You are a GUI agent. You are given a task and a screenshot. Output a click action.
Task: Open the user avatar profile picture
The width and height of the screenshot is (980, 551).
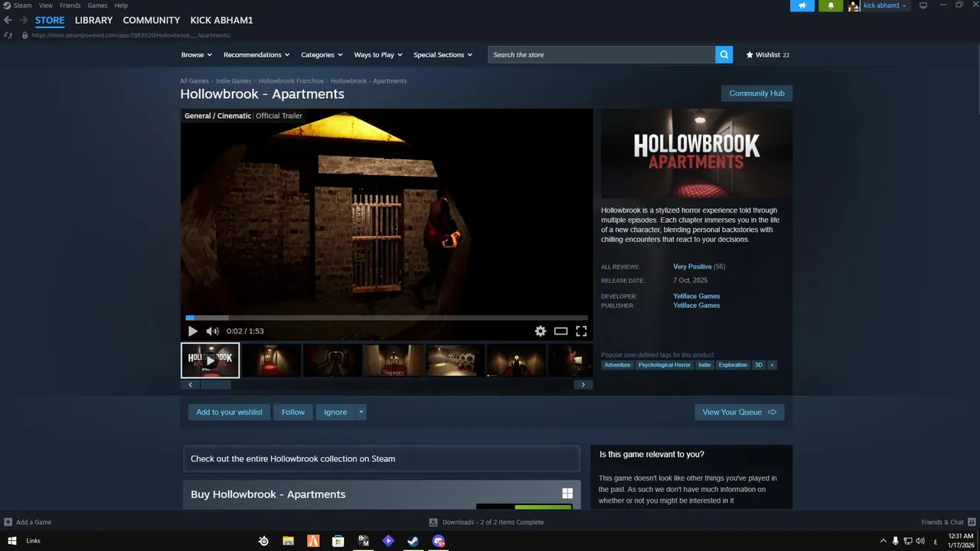[x=854, y=5]
